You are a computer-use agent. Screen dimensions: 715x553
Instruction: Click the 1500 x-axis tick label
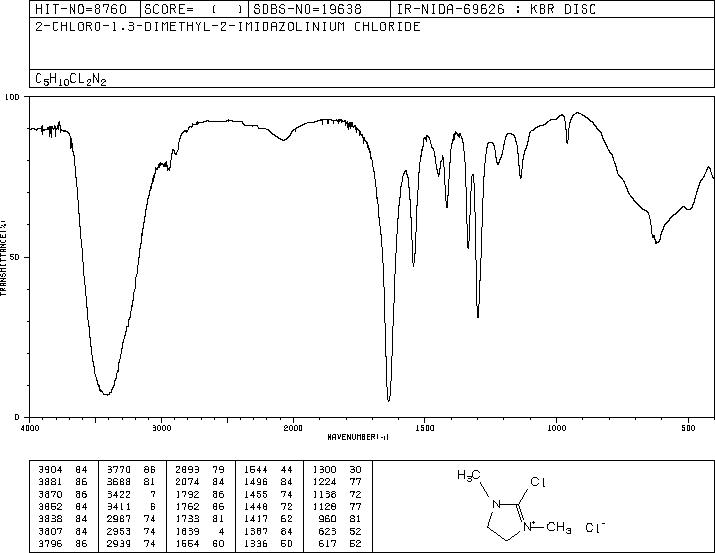pos(425,428)
